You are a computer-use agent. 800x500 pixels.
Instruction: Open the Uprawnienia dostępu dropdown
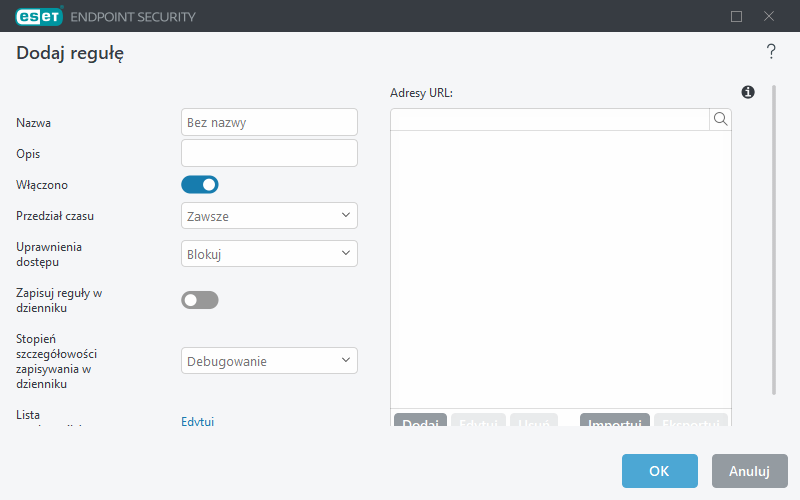(x=269, y=254)
